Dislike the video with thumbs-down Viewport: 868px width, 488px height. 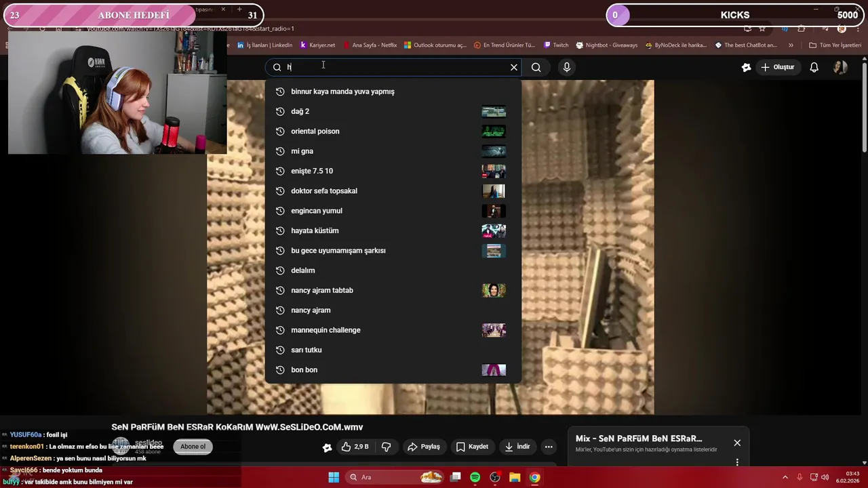coord(387,447)
